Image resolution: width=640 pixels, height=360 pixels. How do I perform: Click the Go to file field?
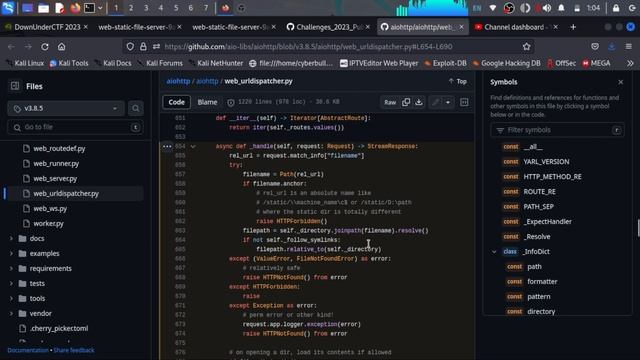pyautogui.click(x=75, y=127)
